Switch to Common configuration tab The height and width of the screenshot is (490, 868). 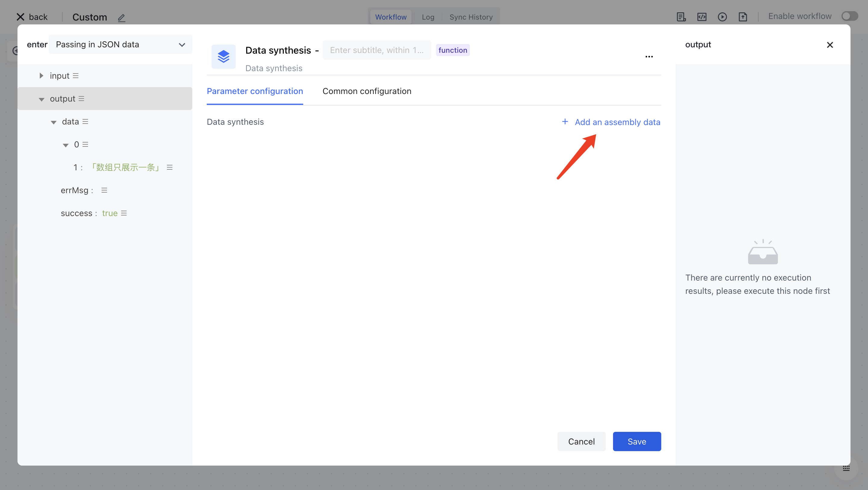[366, 91]
